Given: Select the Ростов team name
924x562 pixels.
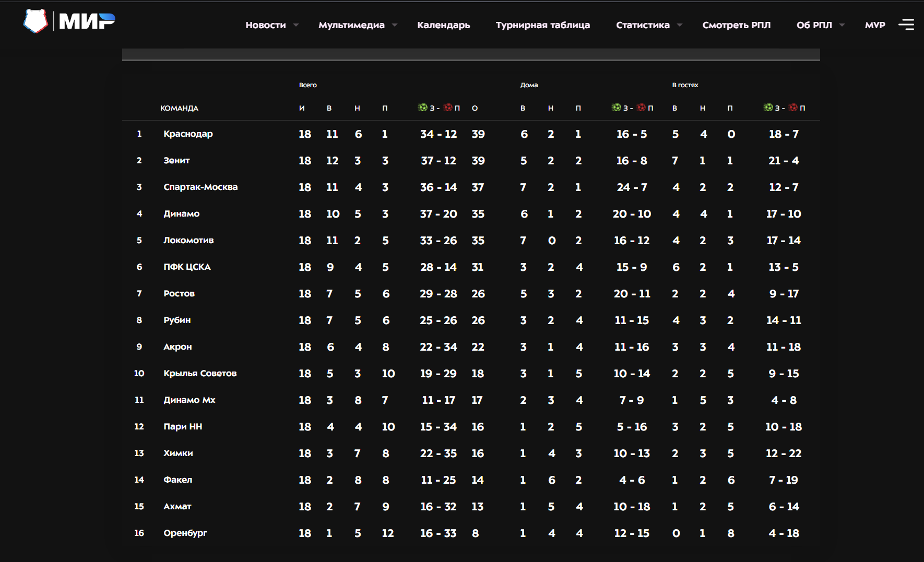Looking at the screenshot, I should pos(179,294).
